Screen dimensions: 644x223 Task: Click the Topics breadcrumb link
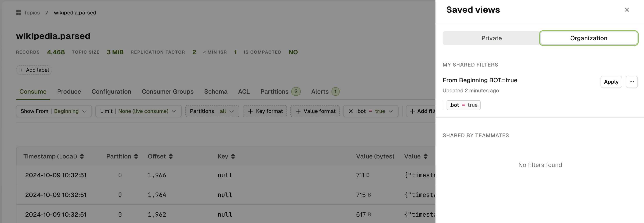(32, 12)
